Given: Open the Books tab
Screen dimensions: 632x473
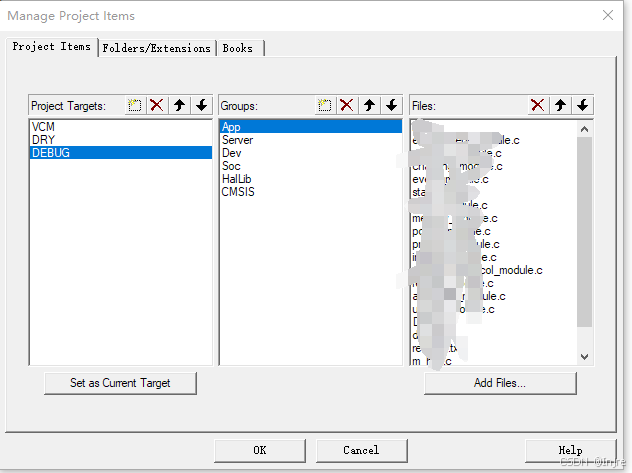Looking at the screenshot, I should click(240, 48).
